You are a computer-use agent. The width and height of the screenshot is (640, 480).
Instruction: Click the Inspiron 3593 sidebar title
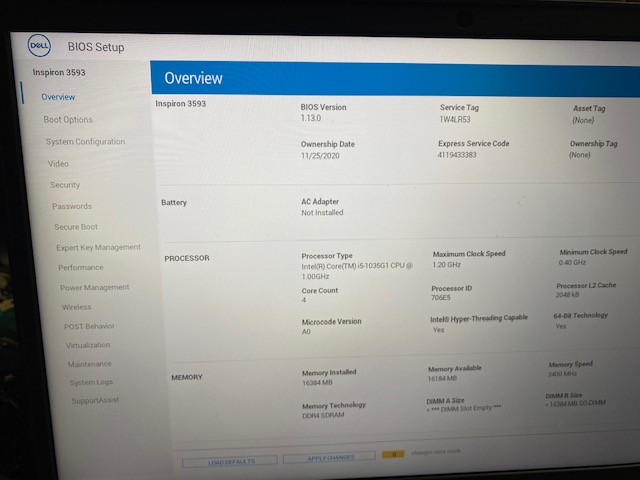point(59,72)
